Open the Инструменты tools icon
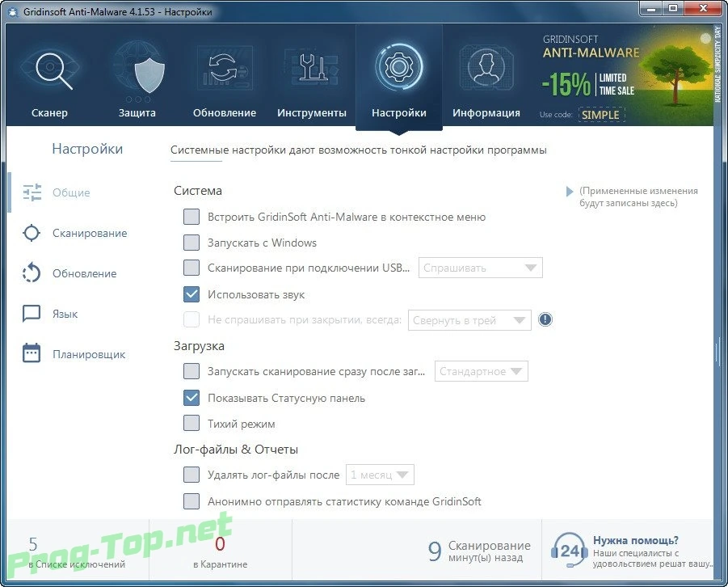 tap(312, 68)
